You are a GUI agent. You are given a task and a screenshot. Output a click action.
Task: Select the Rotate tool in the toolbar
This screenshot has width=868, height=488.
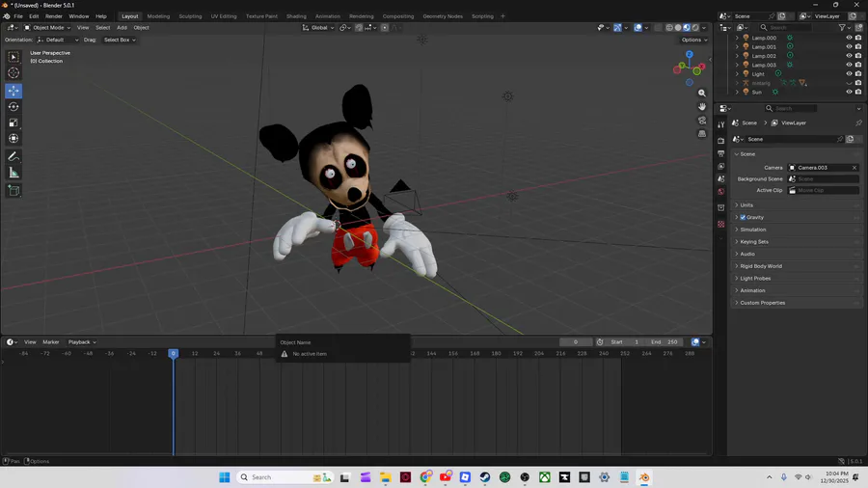[14, 107]
